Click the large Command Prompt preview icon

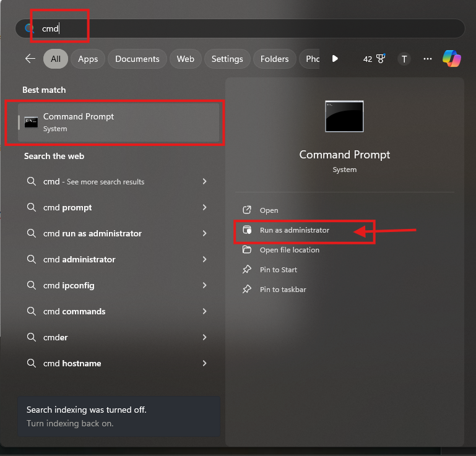click(344, 116)
